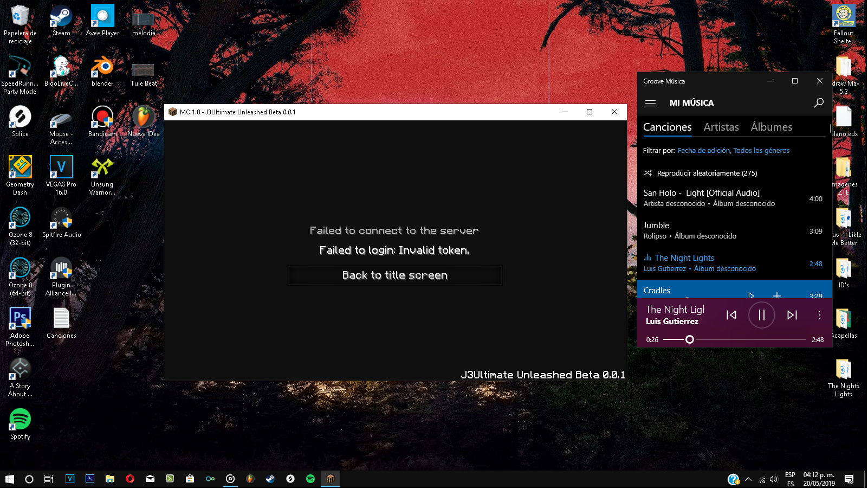Screen dimensions: 868x489
Task: Open the player's more options menu
Action: pos(819,315)
